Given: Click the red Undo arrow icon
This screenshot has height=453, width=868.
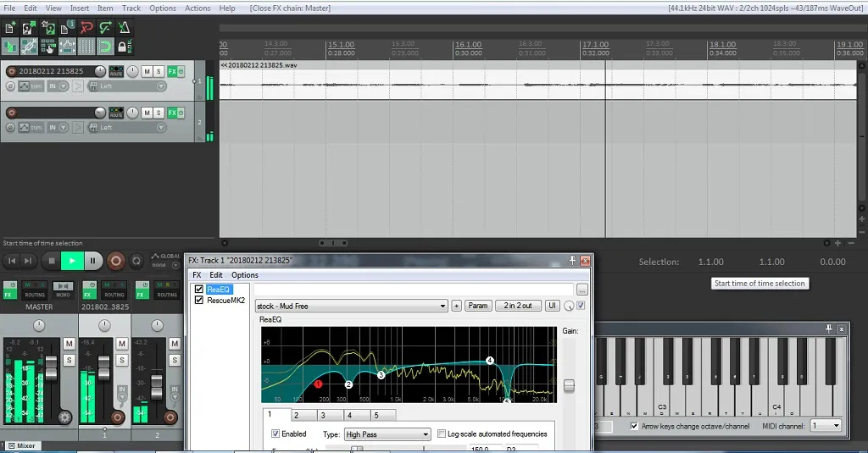Looking at the screenshot, I should pyautogui.click(x=86, y=28).
